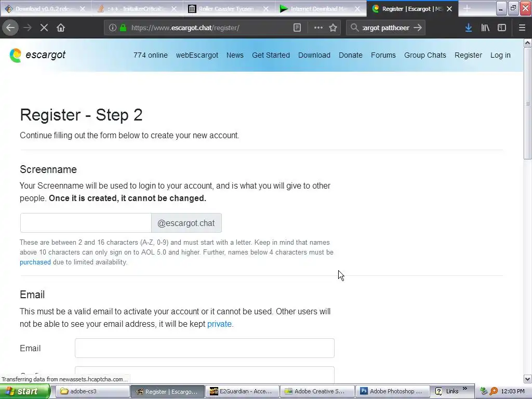Focus the Email input field
The width and height of the screenshot is (532, 399).
coord(205,348)
